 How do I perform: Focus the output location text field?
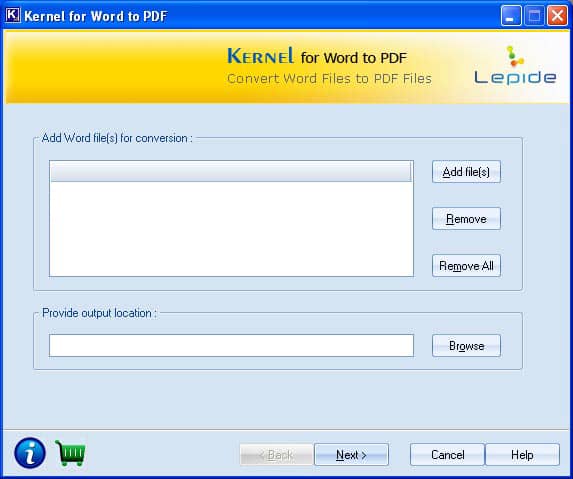[x=231, y=346]
